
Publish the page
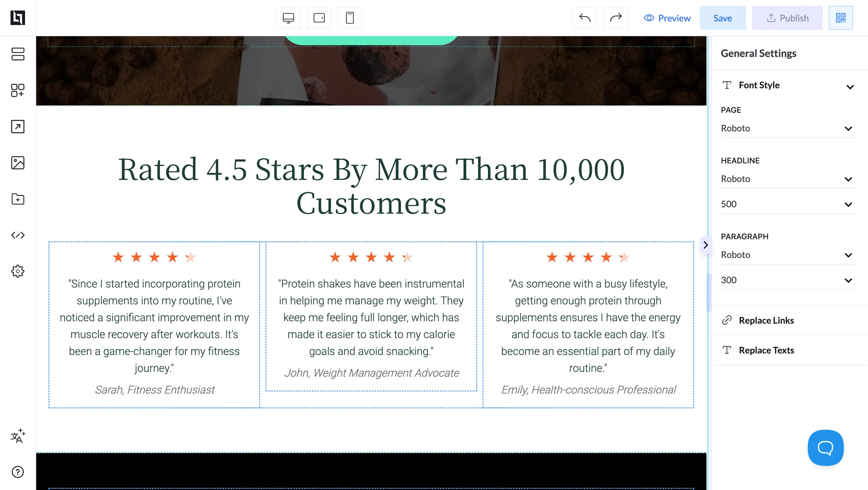[787, 18]
